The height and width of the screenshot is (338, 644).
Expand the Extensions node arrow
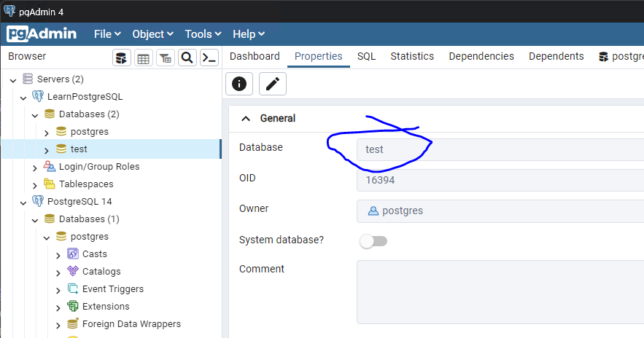pos(58,307)
